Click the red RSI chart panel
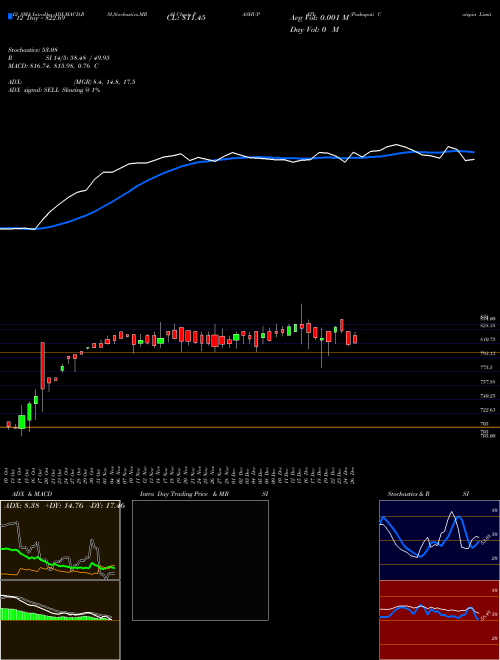 (x=439, y=620)
